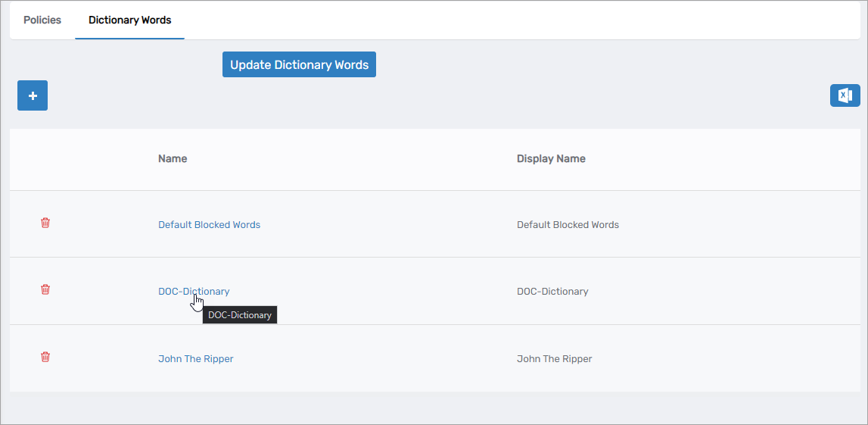Select the Dictionary Words tab
Viewport: 868px width, 425px height.
pos(129,20)
